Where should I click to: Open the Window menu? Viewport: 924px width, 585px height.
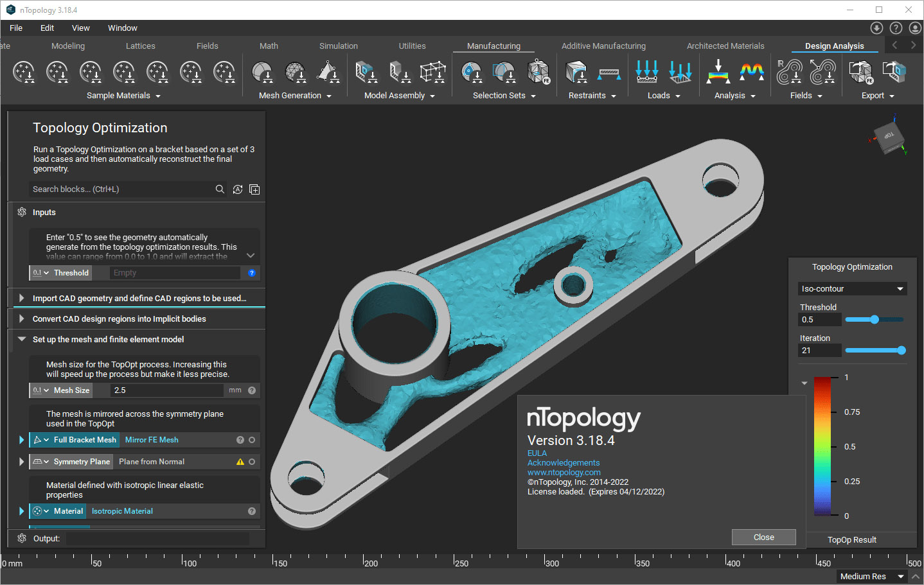122,28
